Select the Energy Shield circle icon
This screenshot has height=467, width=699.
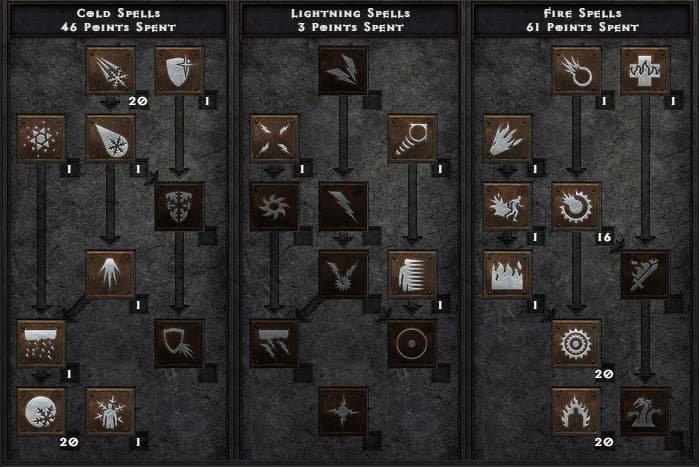point(412,344)
